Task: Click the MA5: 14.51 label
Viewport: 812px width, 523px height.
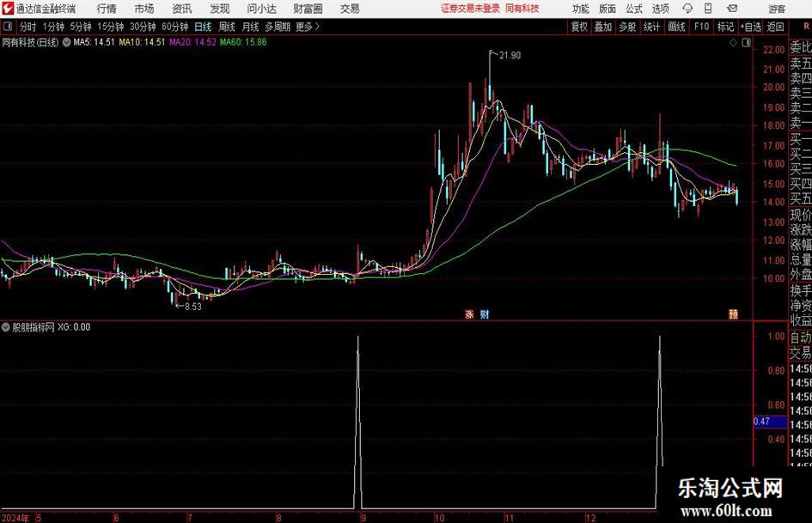Action: coord(94,42)
